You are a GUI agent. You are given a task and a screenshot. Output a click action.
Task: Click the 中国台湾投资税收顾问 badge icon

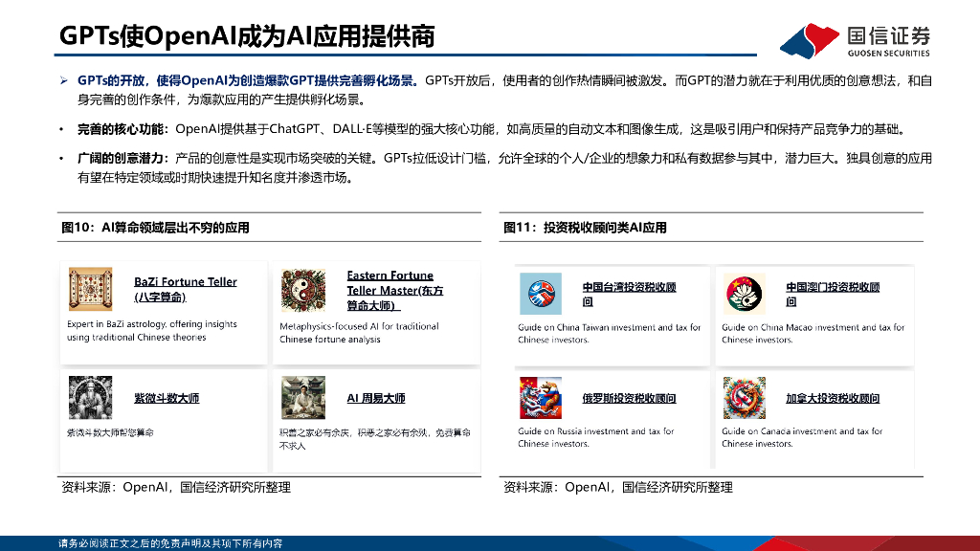click(x=539, y=295)
